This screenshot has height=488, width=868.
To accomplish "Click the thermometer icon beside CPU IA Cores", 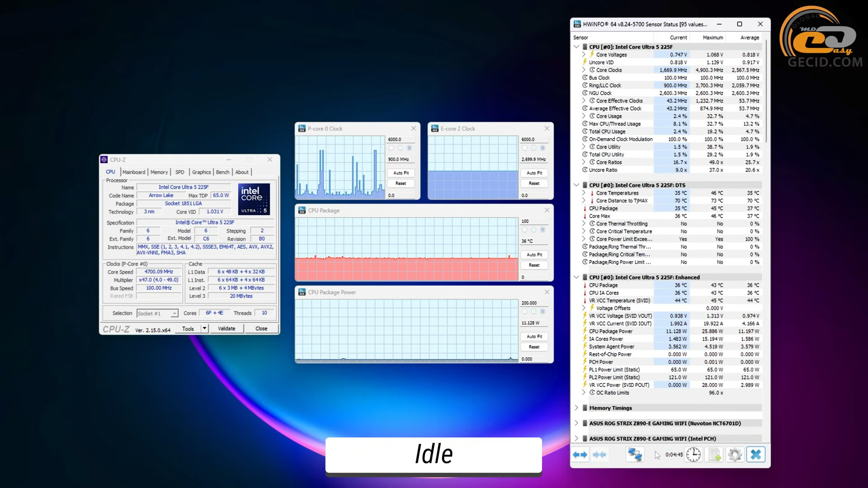I will click(x=585, y=293).
